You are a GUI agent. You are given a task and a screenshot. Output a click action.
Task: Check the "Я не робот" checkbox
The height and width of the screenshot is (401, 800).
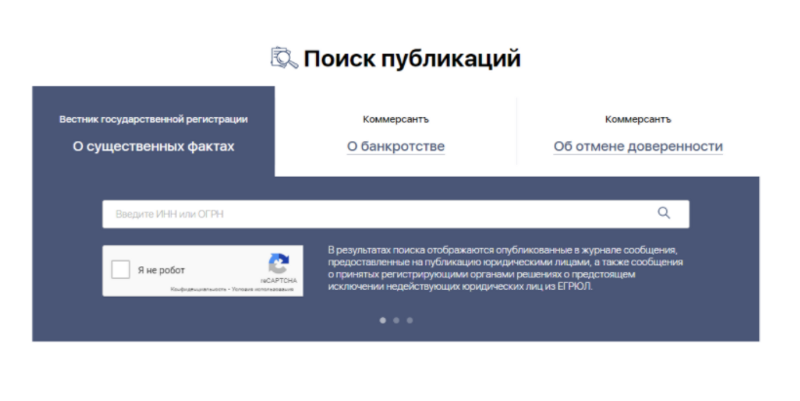pyautogui.click(x=120, y=270)
